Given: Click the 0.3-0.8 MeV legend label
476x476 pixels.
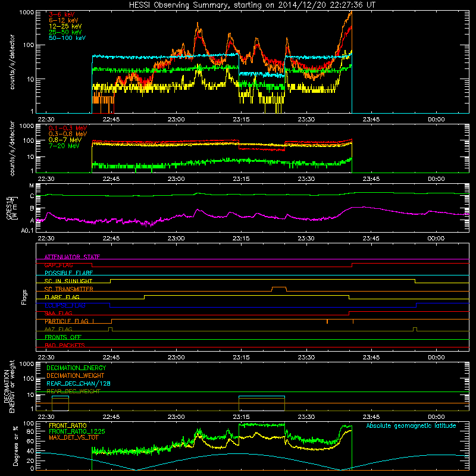Looking at the screenshot, I should [68, 134].
